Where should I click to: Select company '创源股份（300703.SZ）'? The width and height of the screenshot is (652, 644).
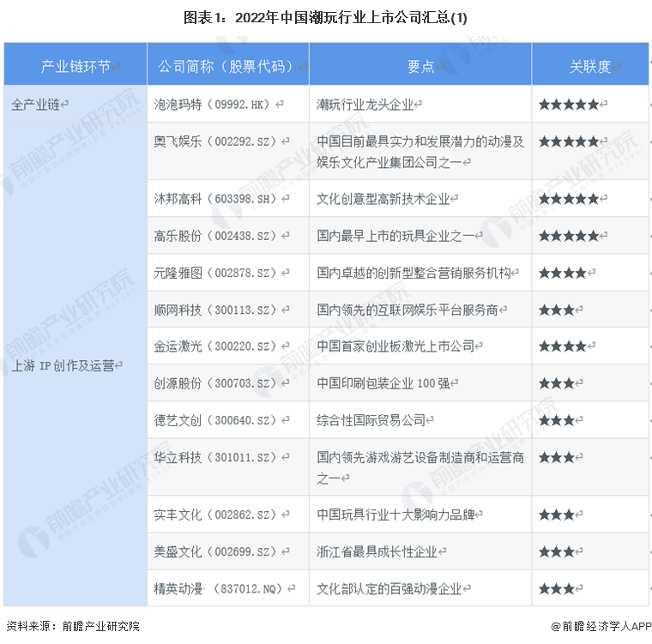[x=217, y=383]
